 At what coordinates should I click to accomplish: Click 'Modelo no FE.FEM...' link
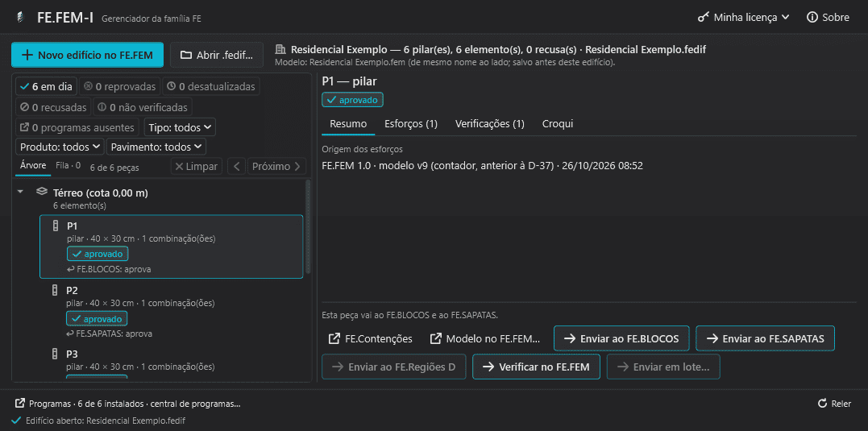[485, 338]
